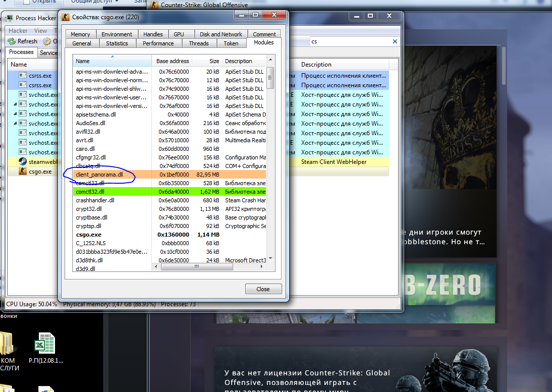
Task: Click the scroll right arrow of module list
Action: click(x=261, y=267)
